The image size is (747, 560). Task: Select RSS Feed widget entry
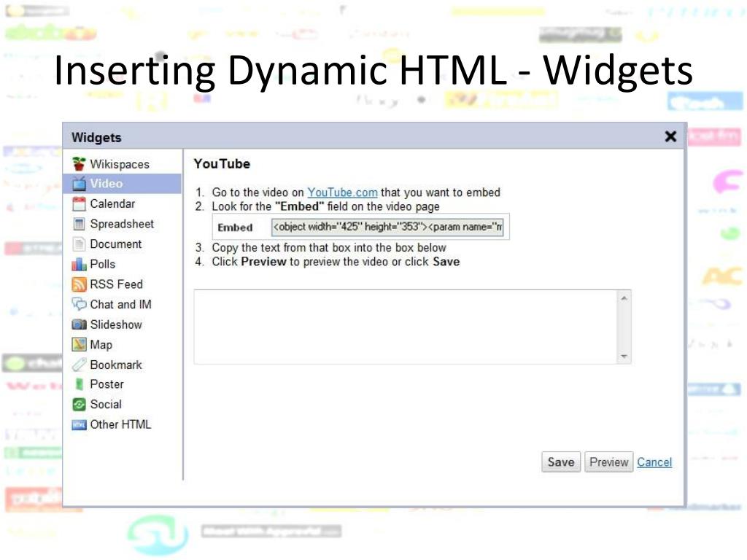(116, 284)
